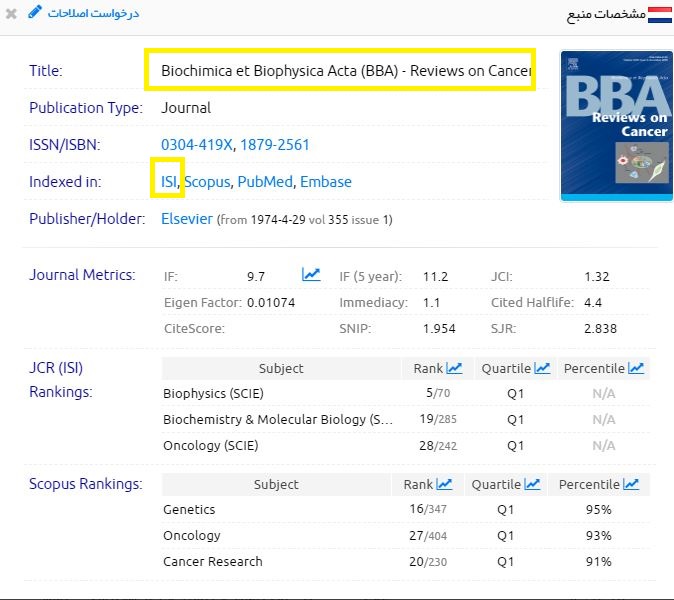The width and height of the screenshot is (674, 600).
Task: Click the Netherlands flag icon
Action: click(660, 14)
